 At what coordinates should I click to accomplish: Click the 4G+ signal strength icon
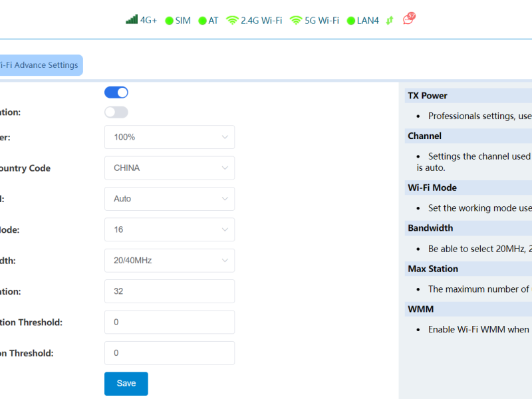tap(132, 20)
